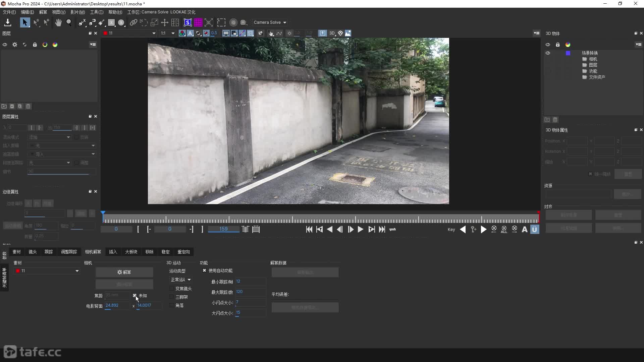
Task: Select the paint brush layer tool
Action: (102, 22)
